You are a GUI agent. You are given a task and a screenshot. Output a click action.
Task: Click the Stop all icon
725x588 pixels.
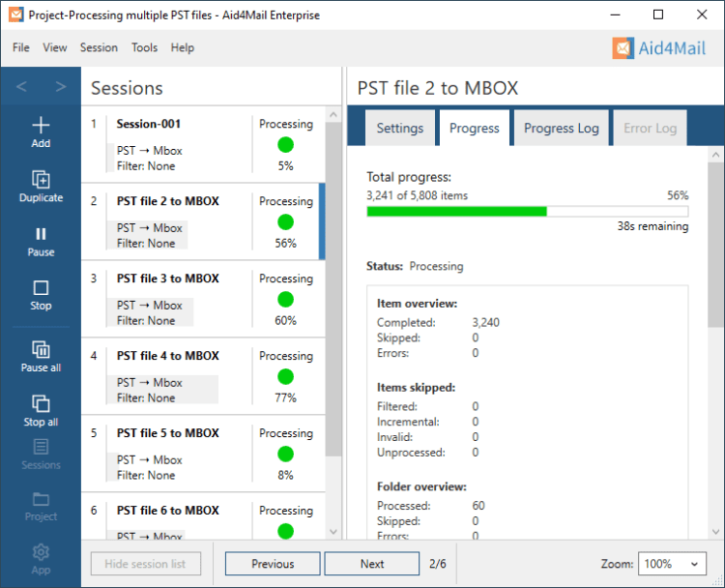tap(41, 403)
